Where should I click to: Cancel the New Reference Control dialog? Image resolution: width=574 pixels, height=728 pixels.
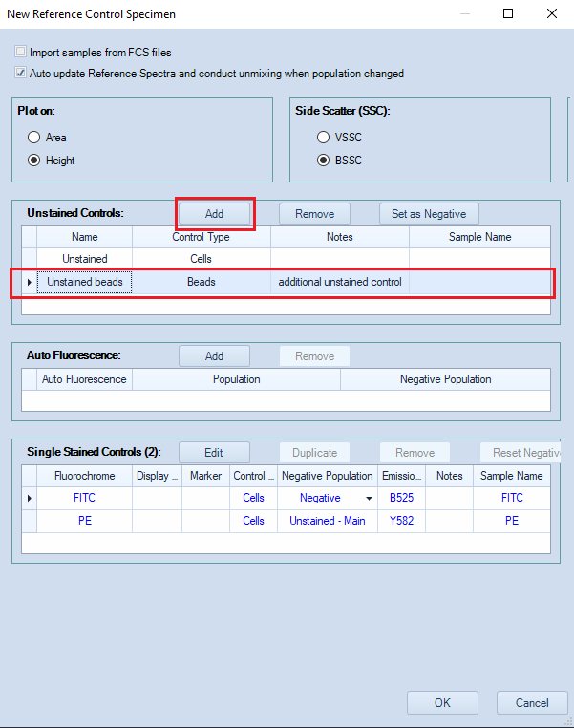532,702
